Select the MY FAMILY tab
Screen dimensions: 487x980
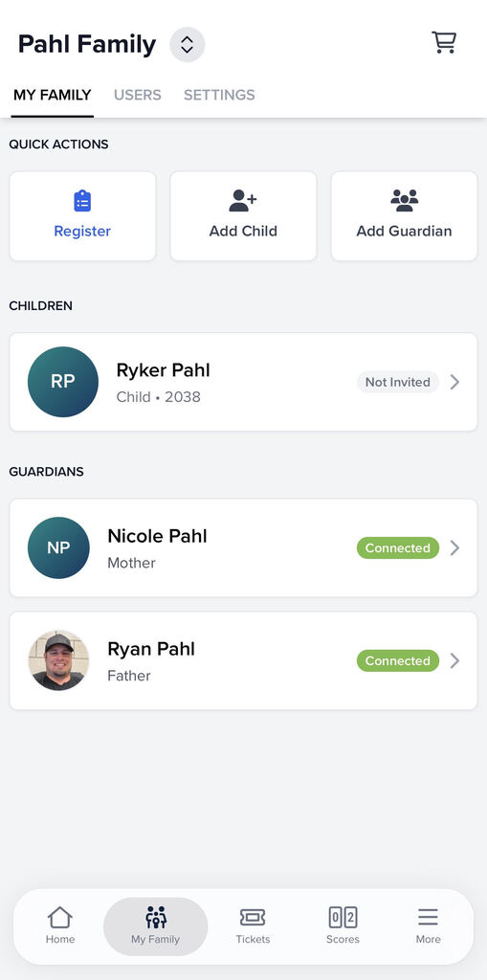(x=53, y=95)
